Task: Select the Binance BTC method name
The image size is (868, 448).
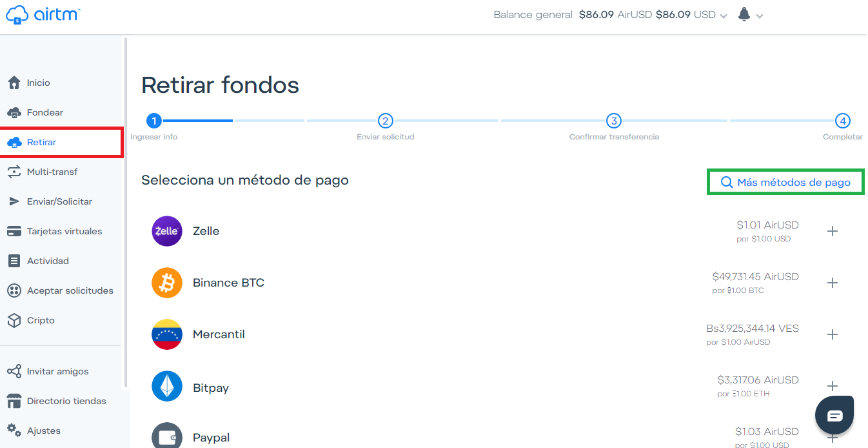Action: (x=228, y=283)
